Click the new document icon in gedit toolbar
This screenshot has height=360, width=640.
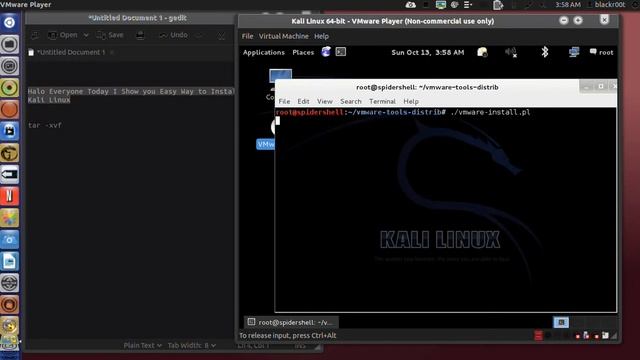(x=35, y=36)
